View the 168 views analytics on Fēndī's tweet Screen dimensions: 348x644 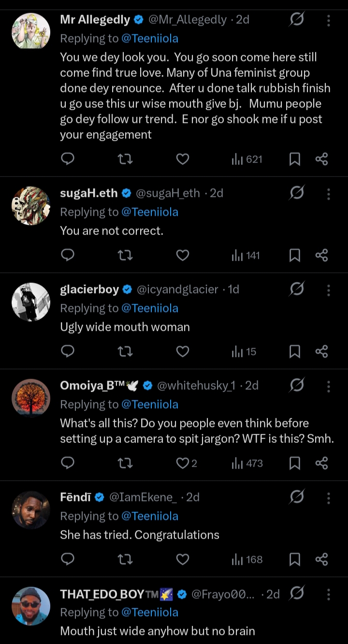(x=247, y=559)
